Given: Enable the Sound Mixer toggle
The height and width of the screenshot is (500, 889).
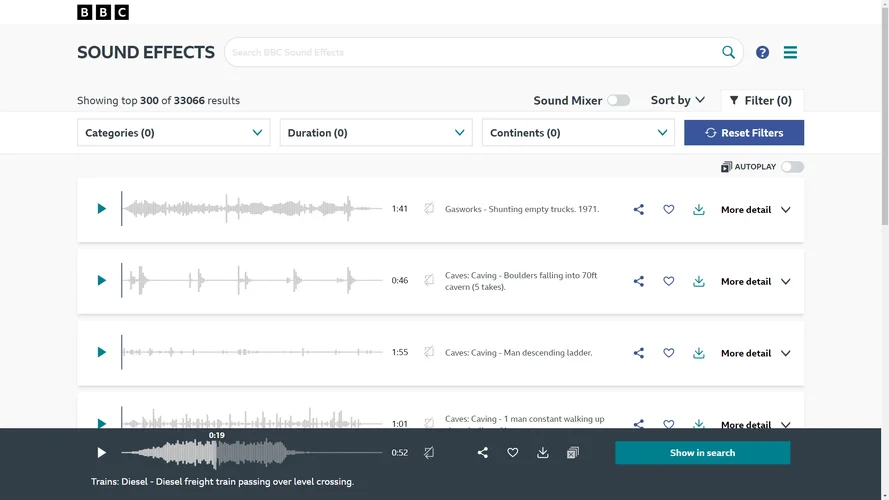Looking at the screenshot, I should pos(619,100).
